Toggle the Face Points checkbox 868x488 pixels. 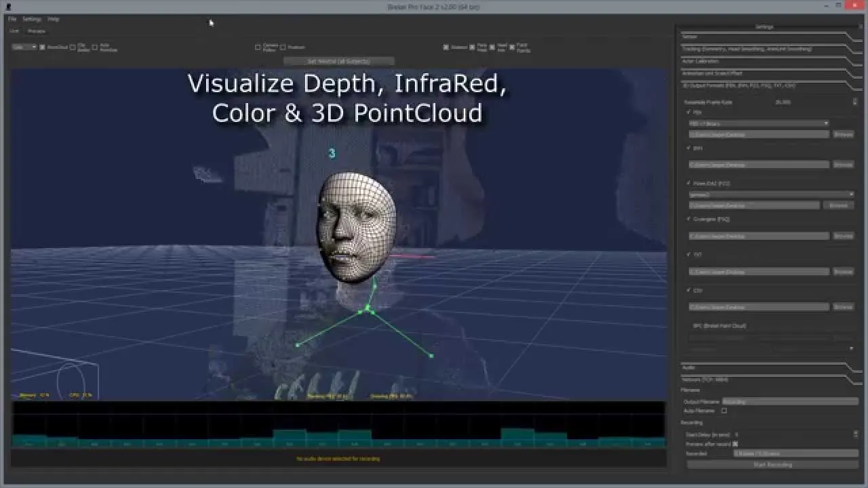[512, 47]
